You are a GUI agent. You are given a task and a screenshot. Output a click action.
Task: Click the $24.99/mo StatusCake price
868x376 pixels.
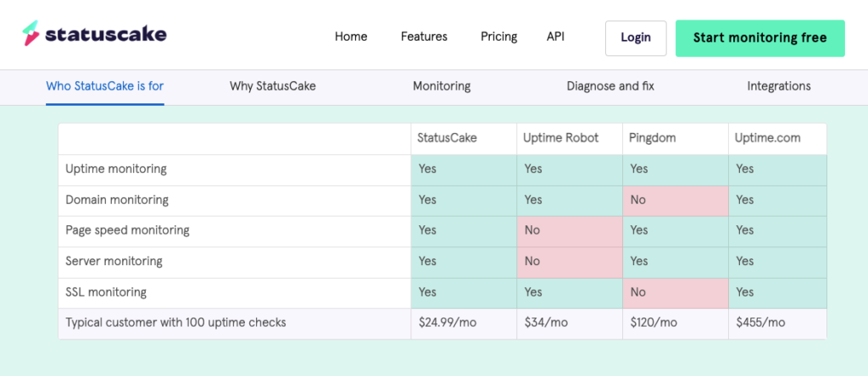pyautogui.click(x=448, y=323)
